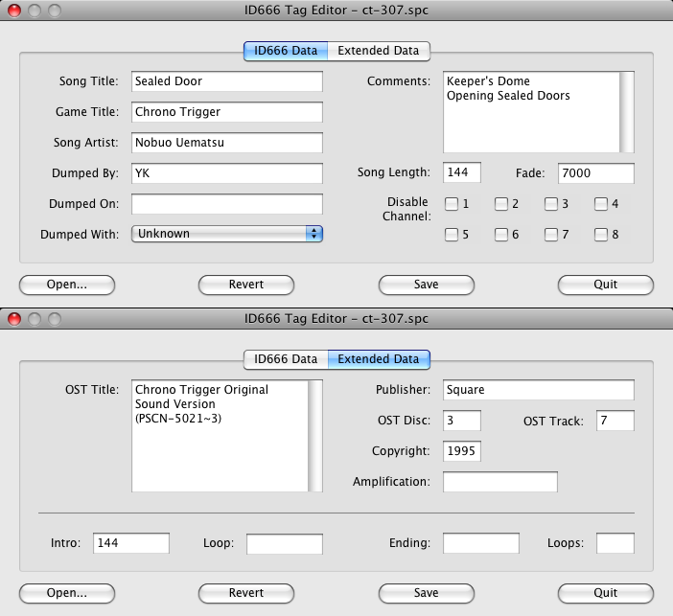Viewport: 673px width, 616px height.
Task: Click Save button in top window
Action: (x=427, y=285)
